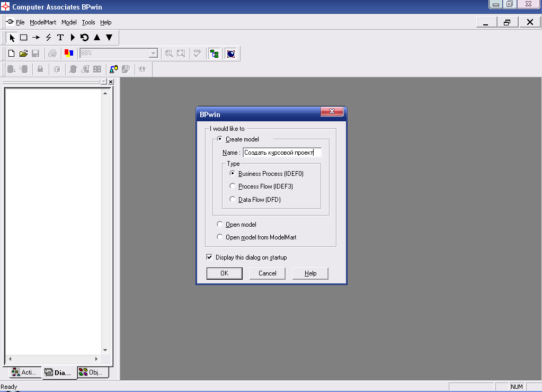Click the ModelMart connection computer-database icon

tap(114, 69)
